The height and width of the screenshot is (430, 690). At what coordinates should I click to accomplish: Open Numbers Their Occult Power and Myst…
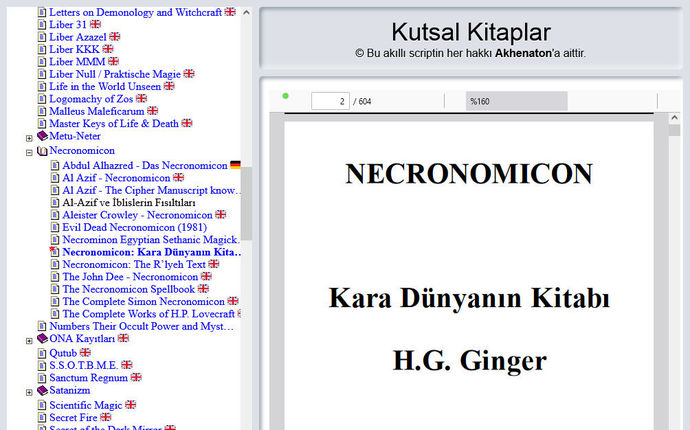point(141,326)
